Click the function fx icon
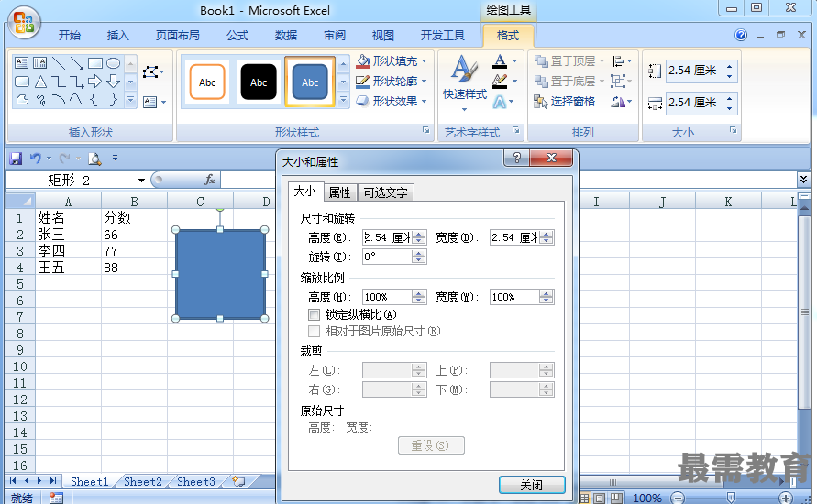Viewport: 817px width, 504px height. pyautogui.click(x=209, y=180)
